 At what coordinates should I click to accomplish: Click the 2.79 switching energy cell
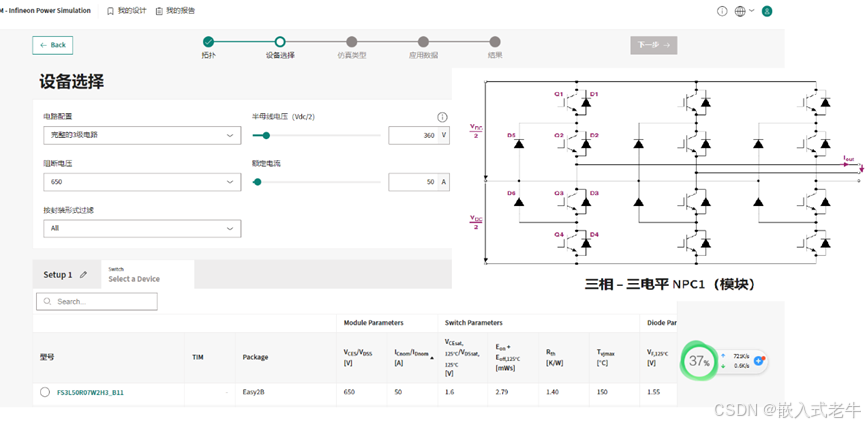point(501,392)
